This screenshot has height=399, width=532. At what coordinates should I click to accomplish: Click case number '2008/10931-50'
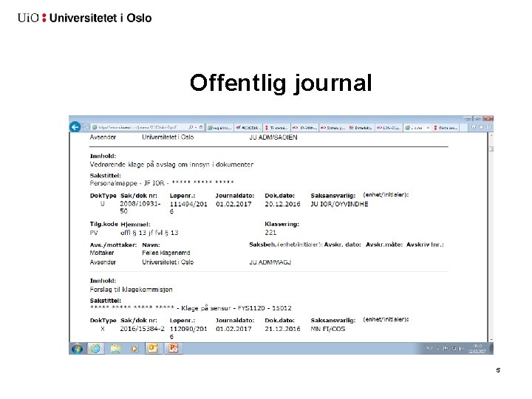click(x=140, y=208)
